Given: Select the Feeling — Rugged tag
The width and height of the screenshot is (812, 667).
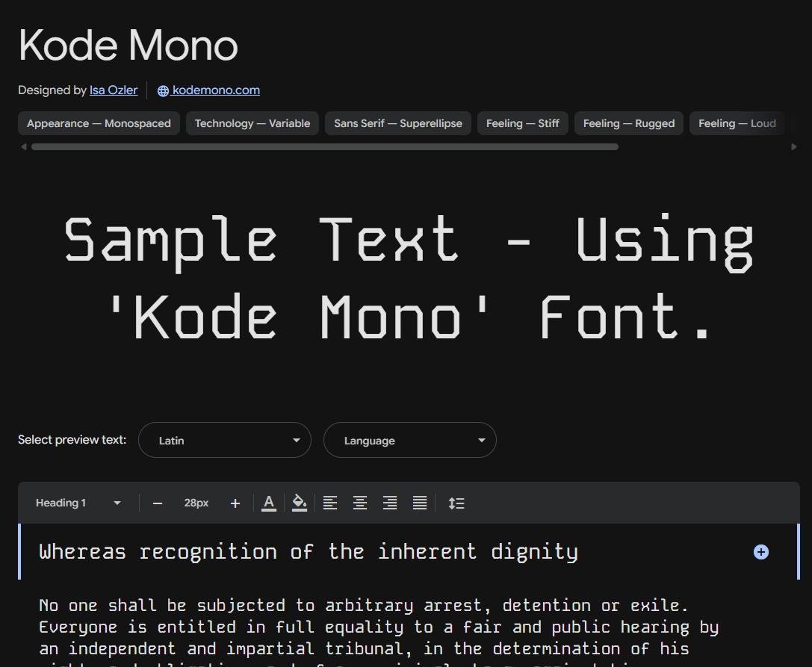Looking at the screenshot, I should pos(629,123).
